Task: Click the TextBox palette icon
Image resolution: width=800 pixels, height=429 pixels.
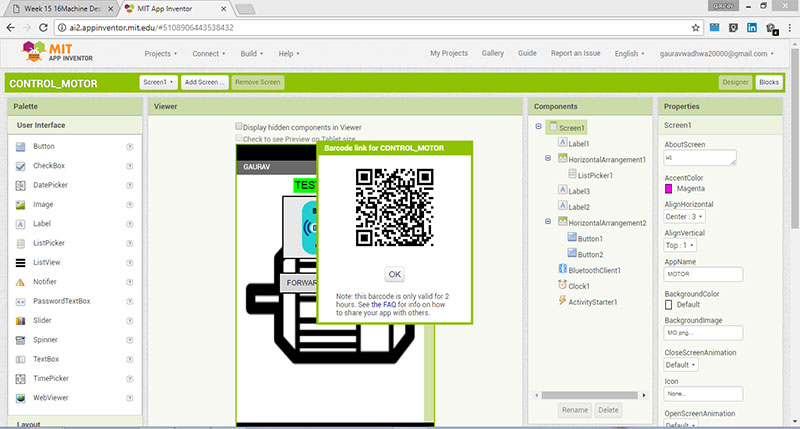Action: click(20, 360)
